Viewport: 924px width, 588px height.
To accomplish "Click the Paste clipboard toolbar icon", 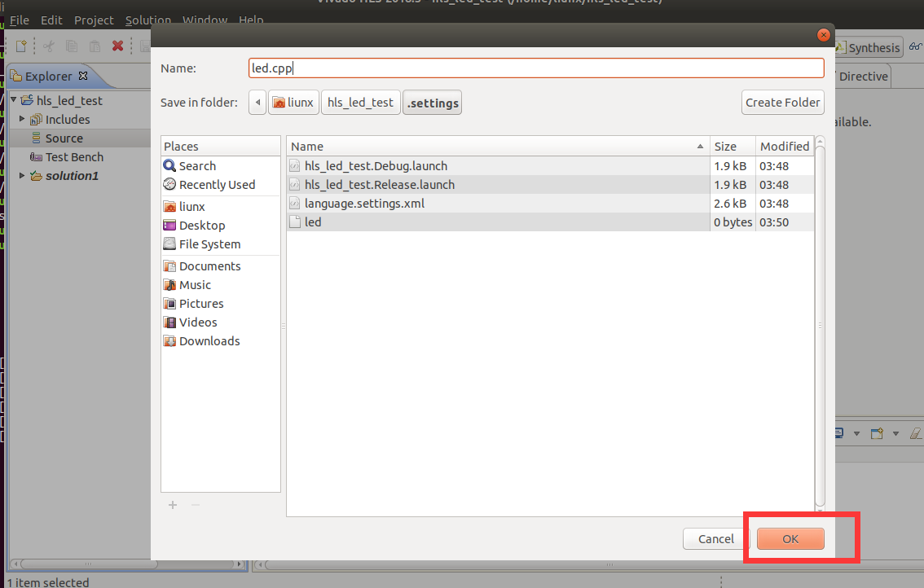I will coord(95,46).
